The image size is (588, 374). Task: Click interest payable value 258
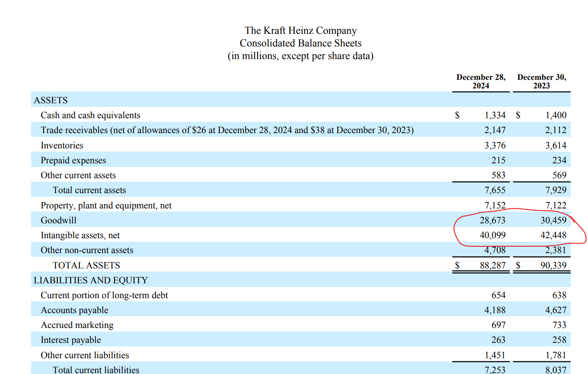(x=559, y=340)
